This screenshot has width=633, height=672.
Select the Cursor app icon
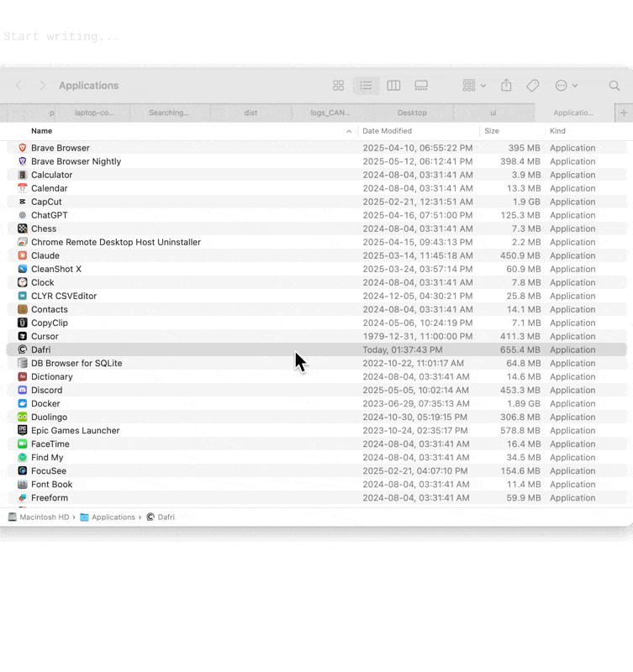tap(23, 337)
